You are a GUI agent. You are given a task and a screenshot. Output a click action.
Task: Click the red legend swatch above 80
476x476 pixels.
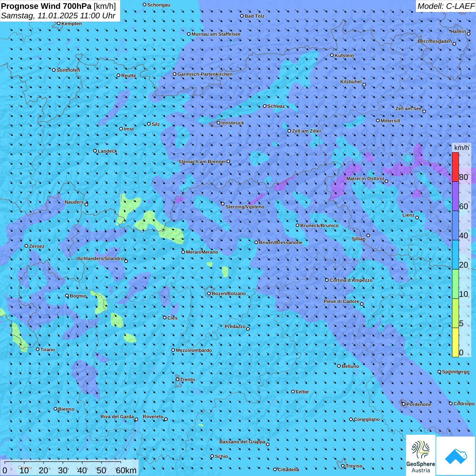pyautogui.click(x=455, y=167)
